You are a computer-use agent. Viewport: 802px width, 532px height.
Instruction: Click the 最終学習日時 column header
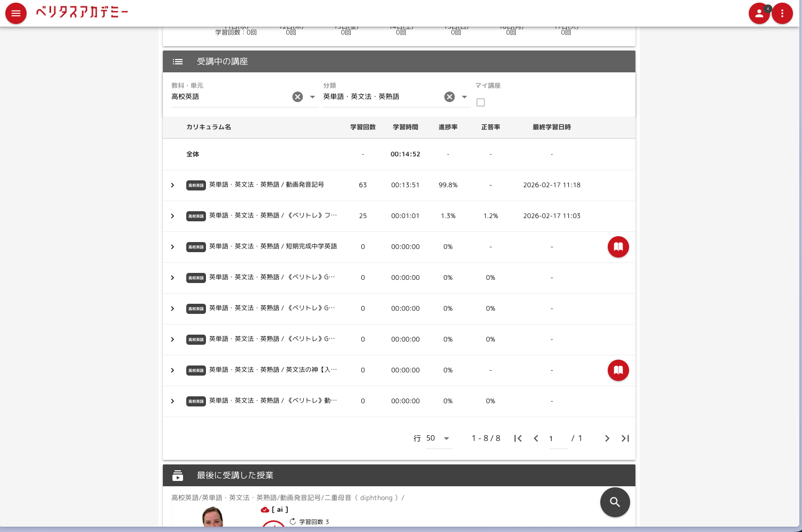pyautogui.click(x=551, y=127)
